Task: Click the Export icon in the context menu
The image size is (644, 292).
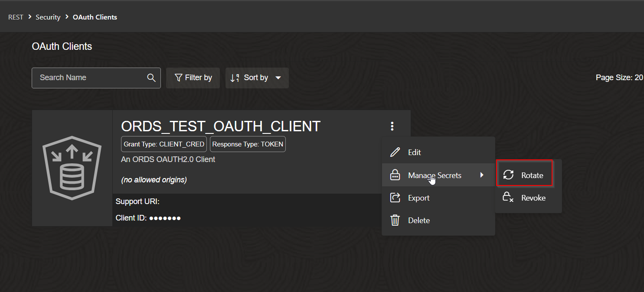Action: pos(395,198)
